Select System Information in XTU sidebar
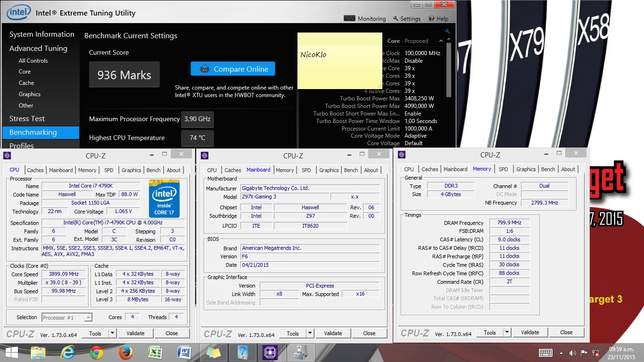The height and width of the screenshot is (362, 644). [42, 34]
